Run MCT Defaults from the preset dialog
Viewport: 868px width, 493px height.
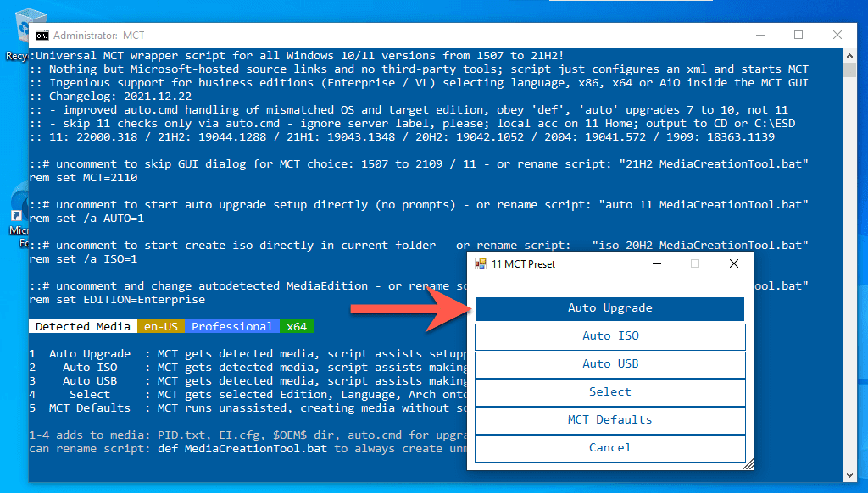(609, 420)
